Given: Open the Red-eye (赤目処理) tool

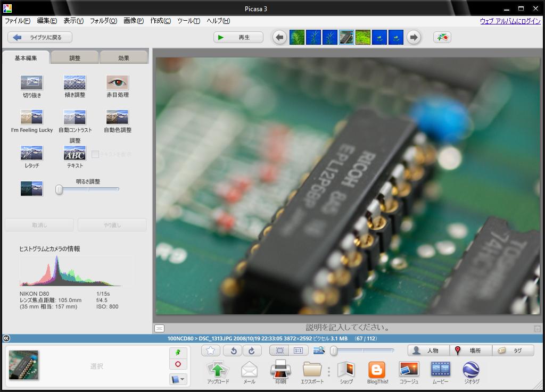Looking at the screenshot, I should (118, 82).
